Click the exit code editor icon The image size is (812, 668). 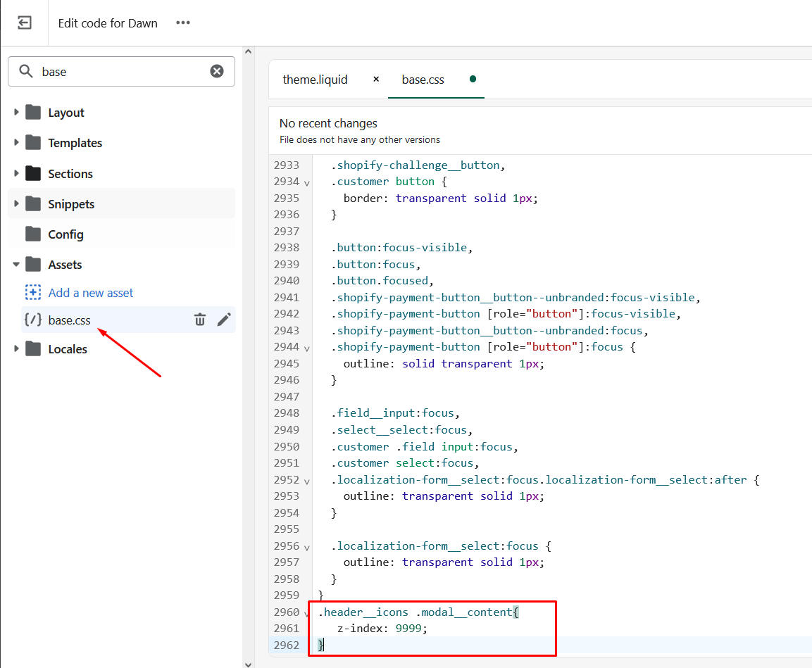(25, 23)
